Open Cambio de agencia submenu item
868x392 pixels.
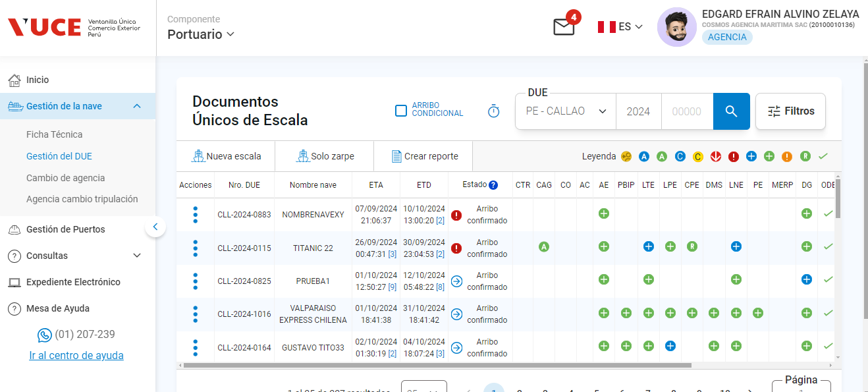[66, 178]
